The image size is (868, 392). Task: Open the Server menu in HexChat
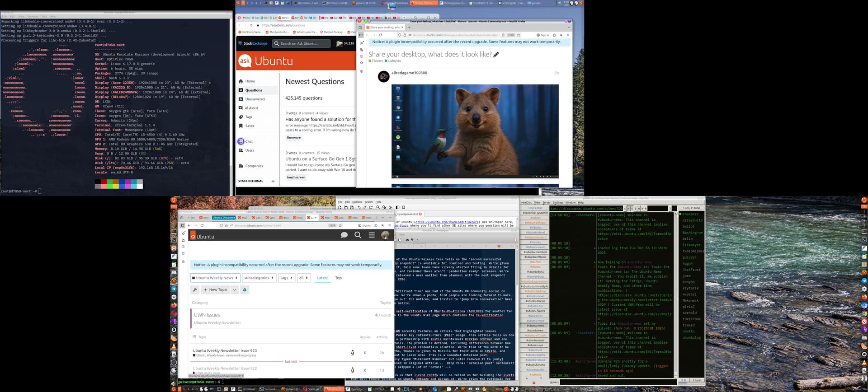pyautogui.click(x=546, y=203)
